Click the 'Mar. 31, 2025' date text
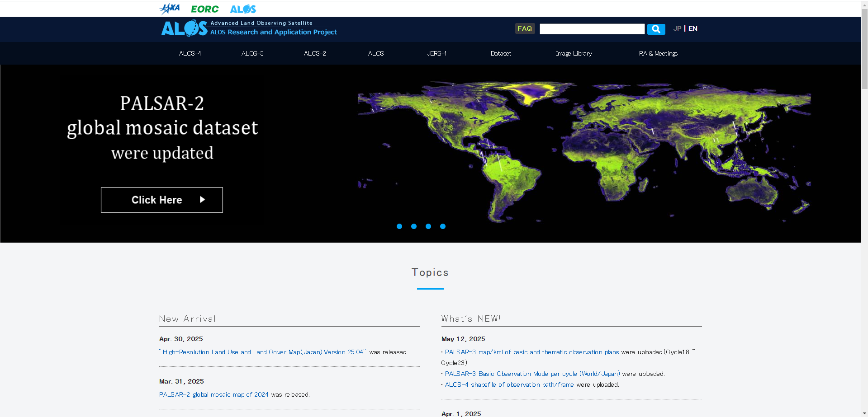Image resolution: width=868 pixels, height=417 pixels. coord(181,381)
